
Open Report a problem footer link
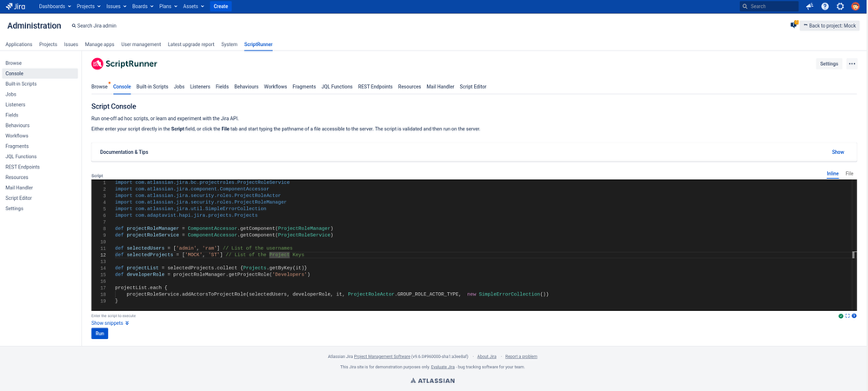[521, 357]
